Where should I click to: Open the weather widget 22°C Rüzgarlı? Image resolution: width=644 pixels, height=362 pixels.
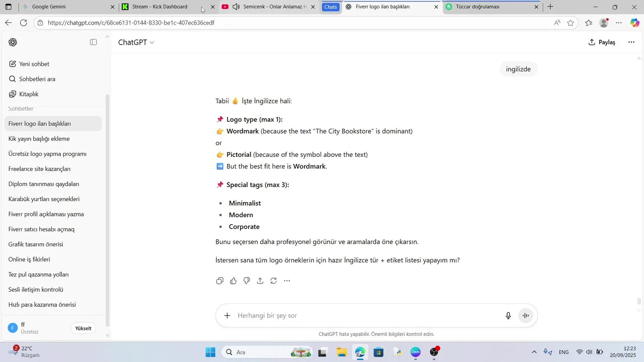(x=25, y=352)
